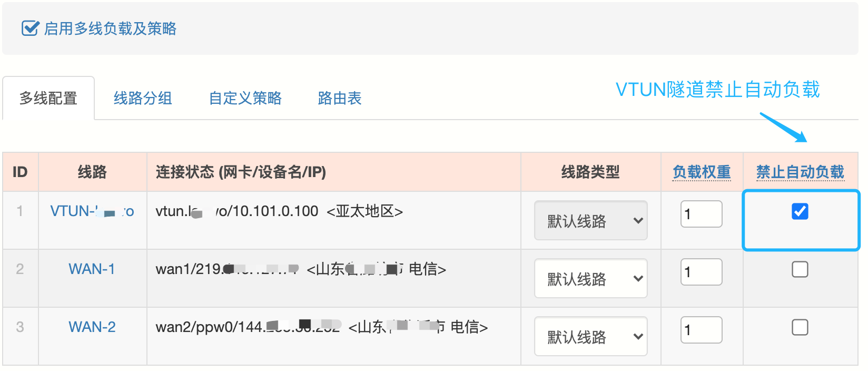Click the 启用多线负载及策略 label text
Screen dimensions: 868x371
tap(110, 28)
